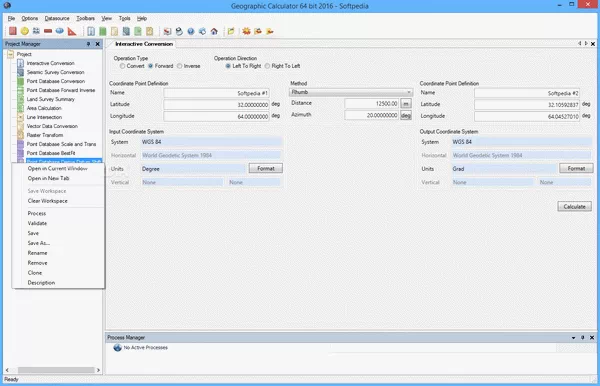Click the blue ellipsoid toolbar icon
The height and width of the screenshot is (386, 600).
coord(60,31)
